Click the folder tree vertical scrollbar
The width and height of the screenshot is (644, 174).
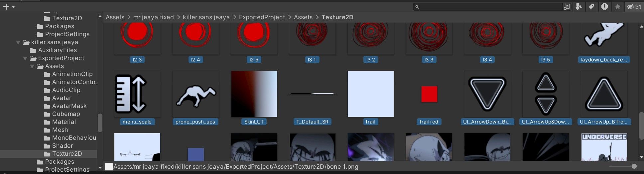[100, 123]
